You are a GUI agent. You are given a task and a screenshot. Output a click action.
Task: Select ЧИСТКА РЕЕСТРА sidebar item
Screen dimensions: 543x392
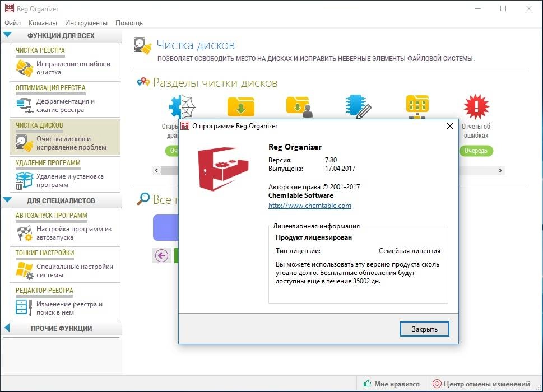[65, 62]
